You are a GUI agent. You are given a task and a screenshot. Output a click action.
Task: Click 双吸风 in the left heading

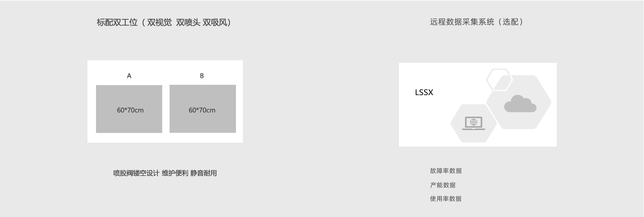215,22
